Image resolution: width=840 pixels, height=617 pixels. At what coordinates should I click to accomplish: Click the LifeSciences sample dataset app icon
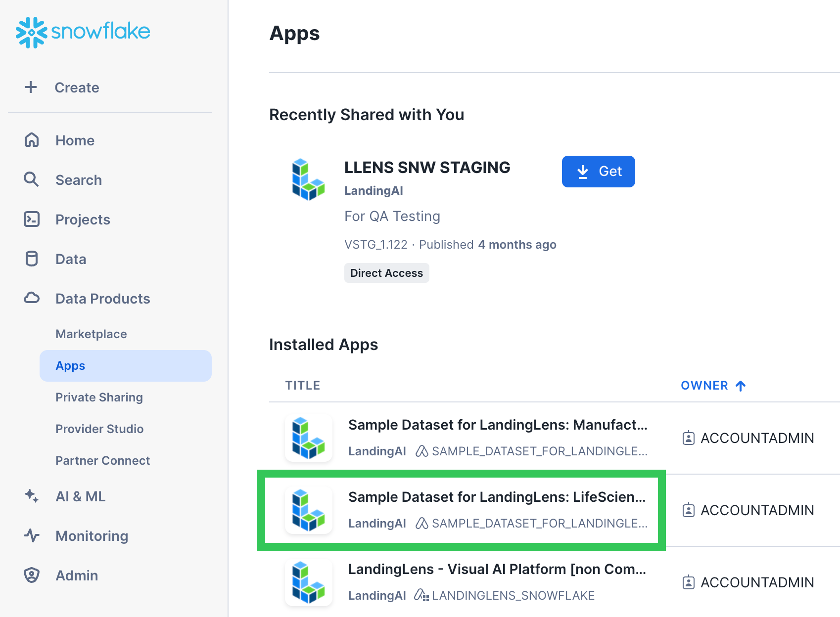point(309,510)
